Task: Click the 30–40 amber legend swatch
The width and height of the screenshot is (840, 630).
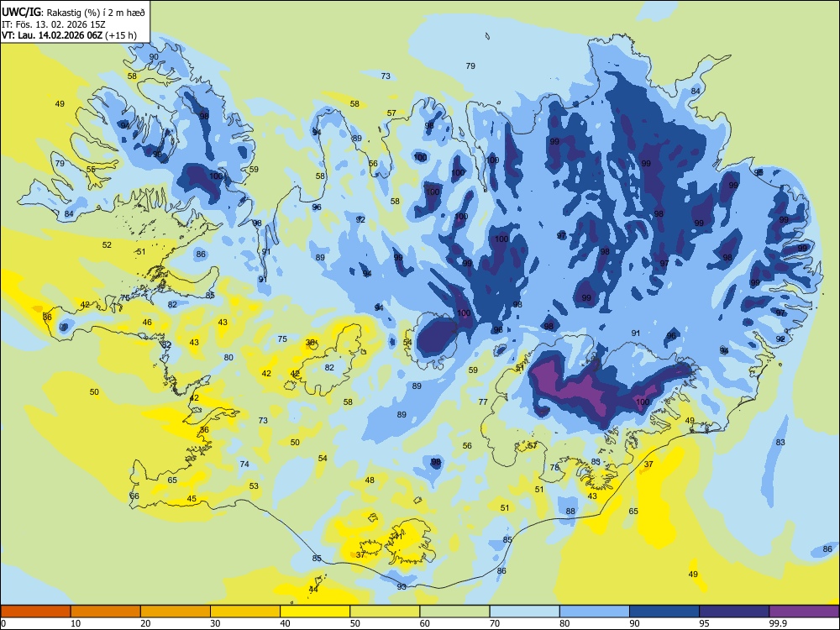Action: click(245, 612)
